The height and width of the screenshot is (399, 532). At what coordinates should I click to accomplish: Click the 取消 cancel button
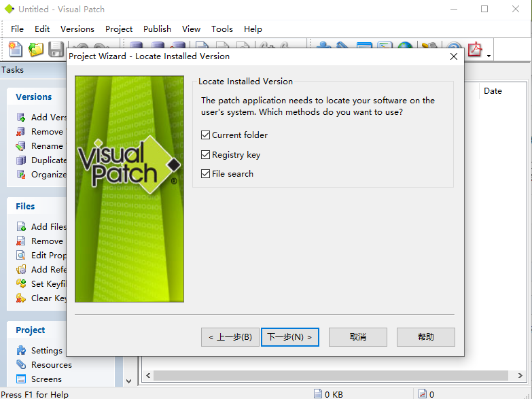[x=357, y=337]
